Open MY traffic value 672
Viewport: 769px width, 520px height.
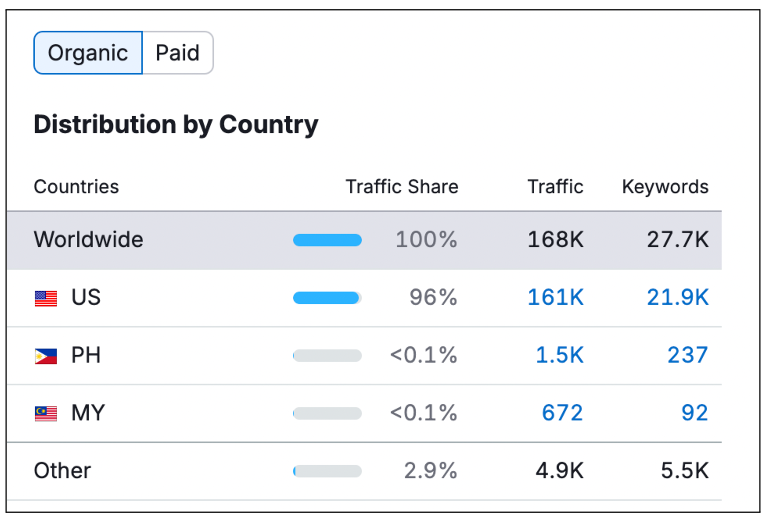click(x=562, y=413)
